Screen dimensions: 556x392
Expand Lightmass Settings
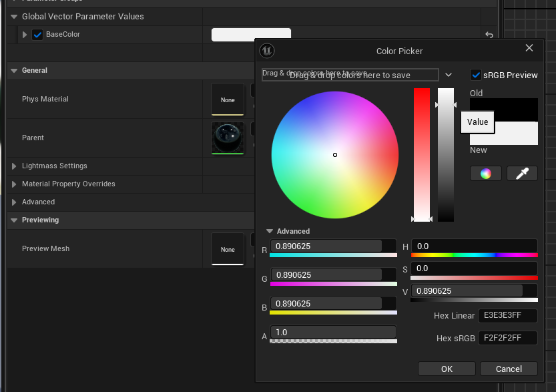tap(14, 166)
